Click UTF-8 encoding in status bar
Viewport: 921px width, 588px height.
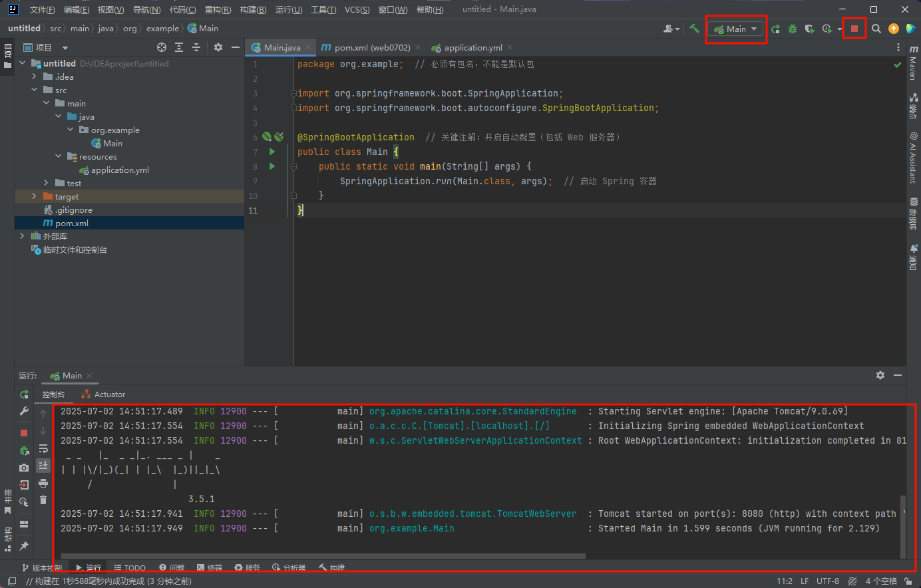tap(828, 581)
